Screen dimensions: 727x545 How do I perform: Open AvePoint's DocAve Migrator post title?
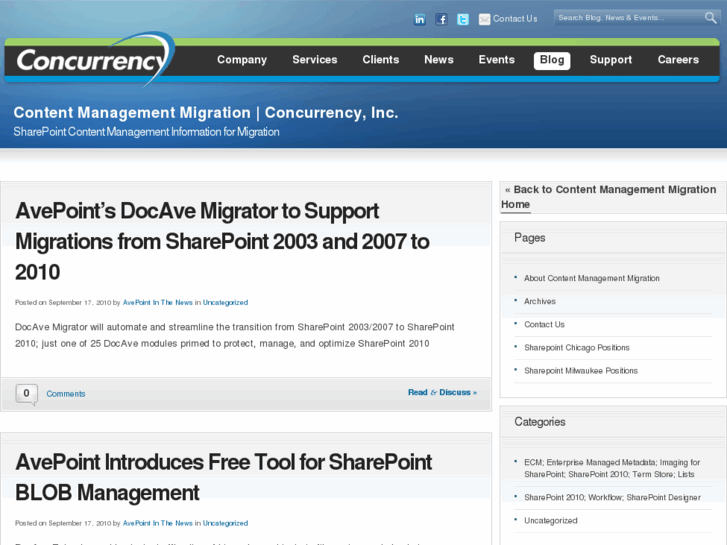[x=223, y=241]
